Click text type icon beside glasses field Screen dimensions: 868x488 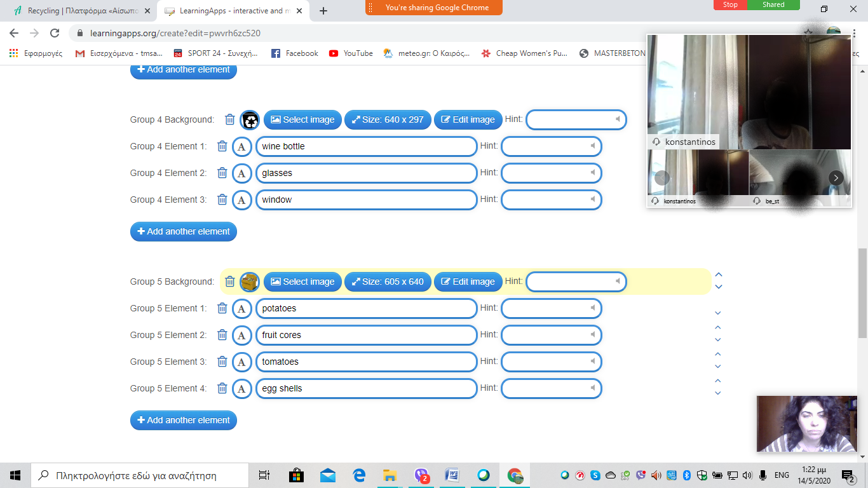click(241, 173)
